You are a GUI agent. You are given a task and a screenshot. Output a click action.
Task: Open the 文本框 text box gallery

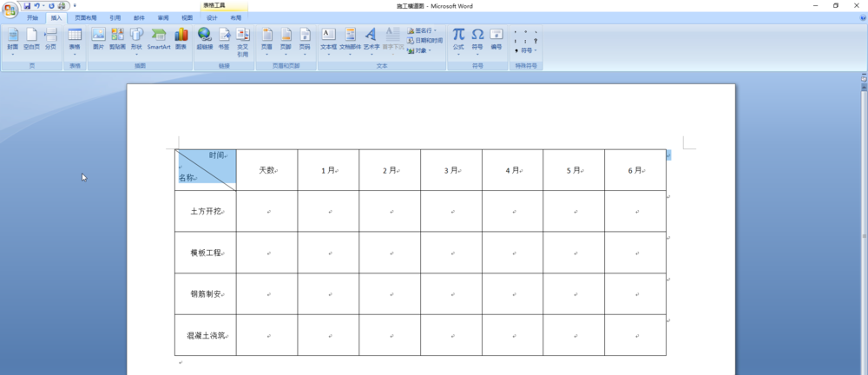tap(328, 41)
